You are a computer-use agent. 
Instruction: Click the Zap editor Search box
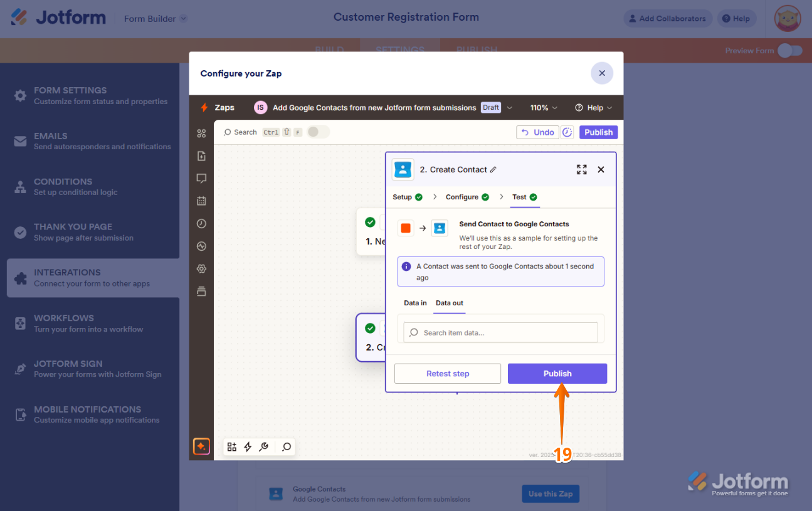click(x=263, y=132)
